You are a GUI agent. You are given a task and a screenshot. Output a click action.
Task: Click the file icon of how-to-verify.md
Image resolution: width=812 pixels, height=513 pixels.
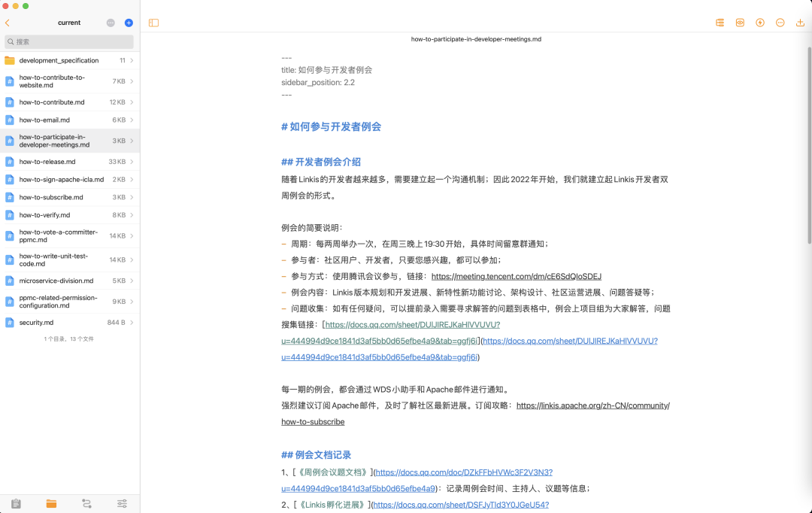point(9,215)
